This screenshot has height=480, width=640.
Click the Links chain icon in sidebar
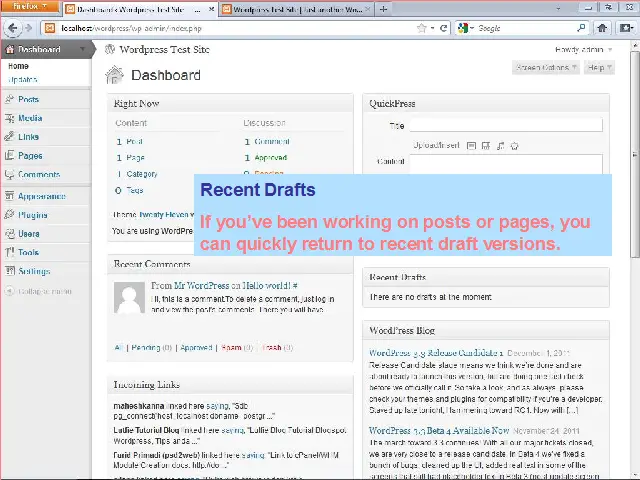(x=10, y=137)
